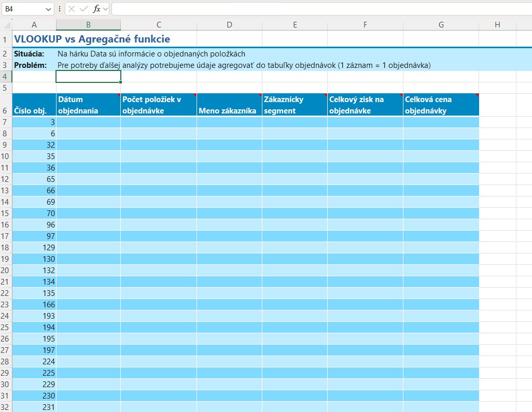Select the 'Zákaznícky segment' header cell
The height and width of the screenshot is (412, 532).
click(x=294, y=105)
